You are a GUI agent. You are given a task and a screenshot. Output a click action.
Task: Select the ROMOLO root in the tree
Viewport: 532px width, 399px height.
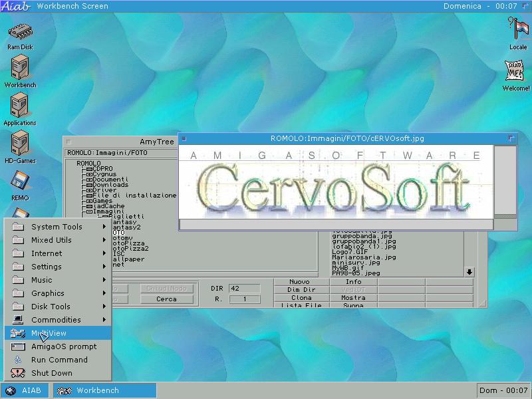(x=88, y=163)
